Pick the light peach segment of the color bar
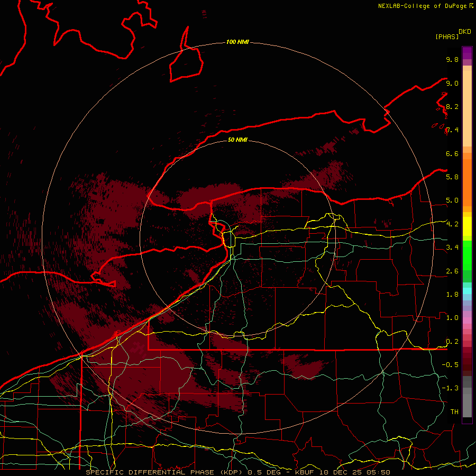The height and width of the screenshot is (476, 476). [467, 109]
